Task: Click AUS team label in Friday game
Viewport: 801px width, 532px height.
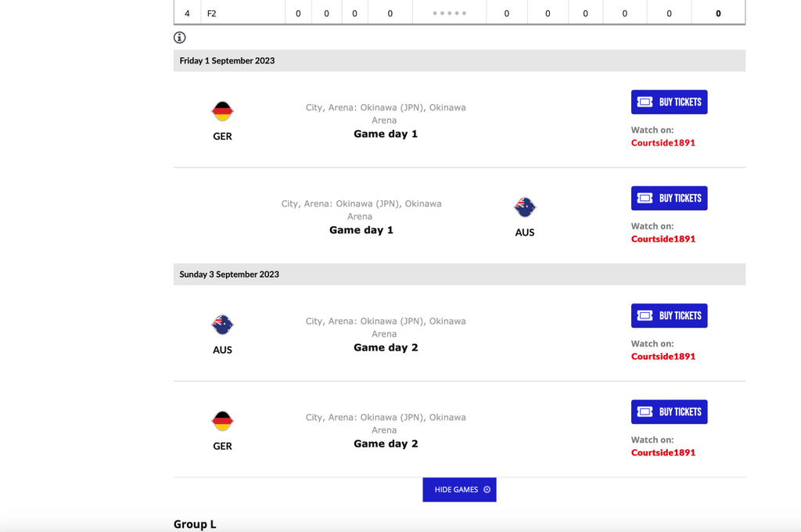Action: point(524,232)
